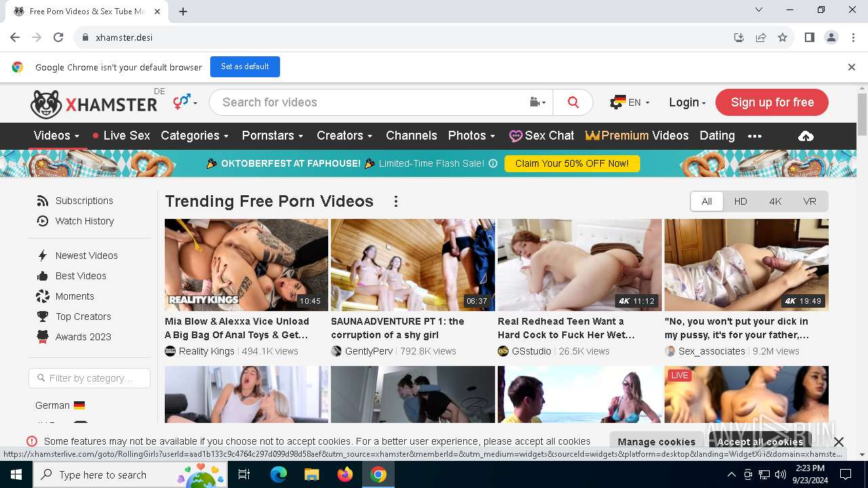This screenshot has width=868, height=488.
Task: Dismiss the cookie notice with the X
Action: click(839, 442)
